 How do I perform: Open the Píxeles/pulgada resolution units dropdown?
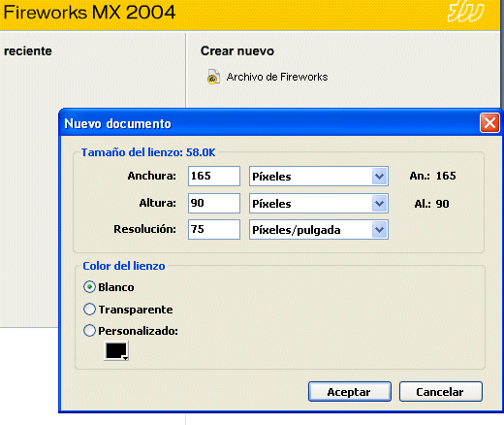[x=319, y=230]
